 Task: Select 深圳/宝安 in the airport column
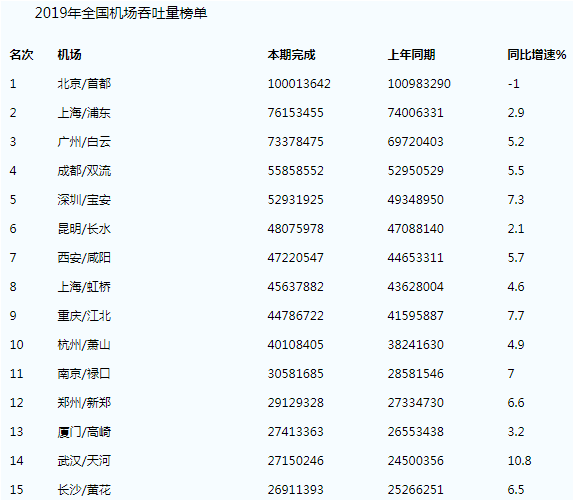[84, 200]
